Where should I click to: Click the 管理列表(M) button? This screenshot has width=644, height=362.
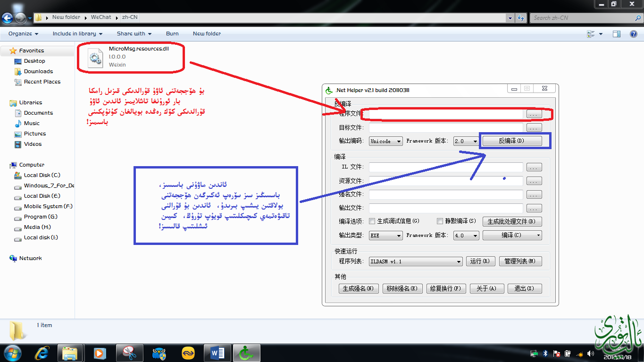pos(520,261)
